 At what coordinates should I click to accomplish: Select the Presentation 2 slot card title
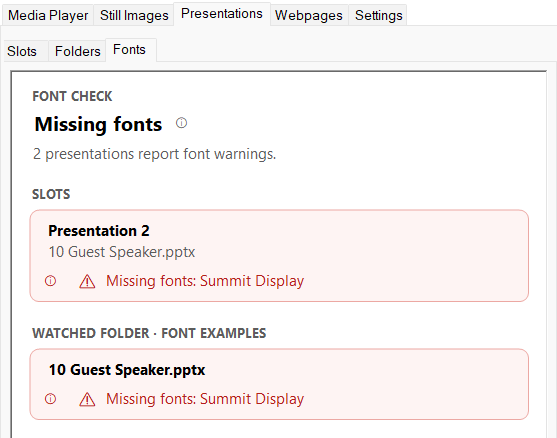pyautogui.click(x=99, y=231)
